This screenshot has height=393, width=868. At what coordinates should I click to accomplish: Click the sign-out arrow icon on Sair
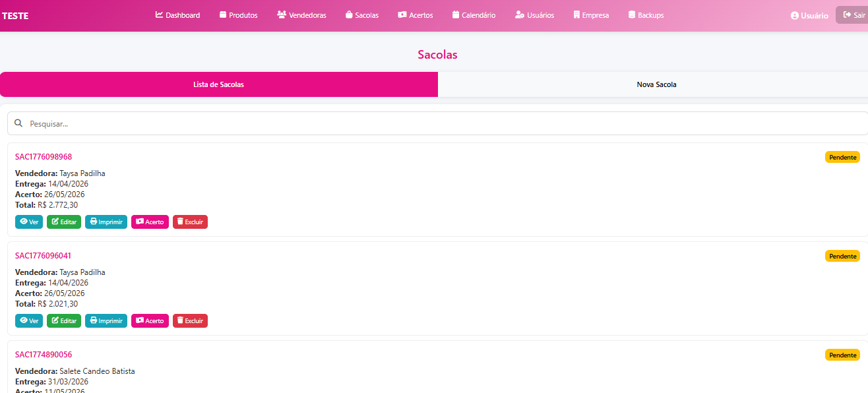[848, 15]
